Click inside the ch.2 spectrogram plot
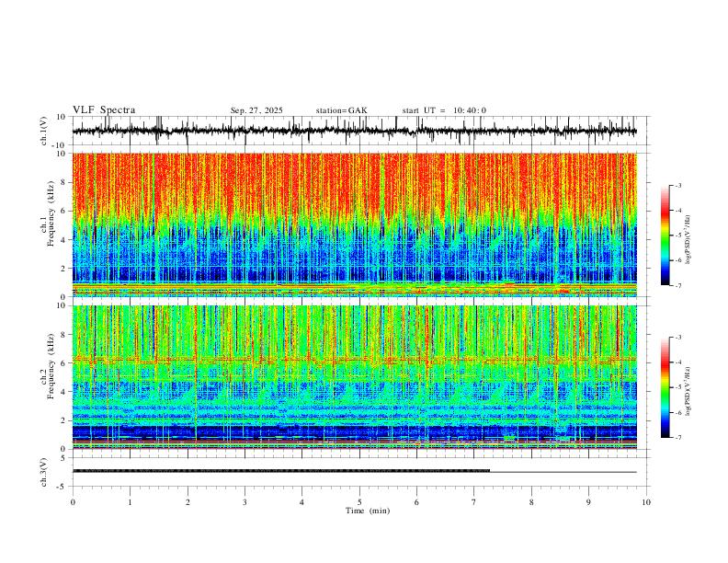Viewport: 728px width, 563px height. [354, 377]
